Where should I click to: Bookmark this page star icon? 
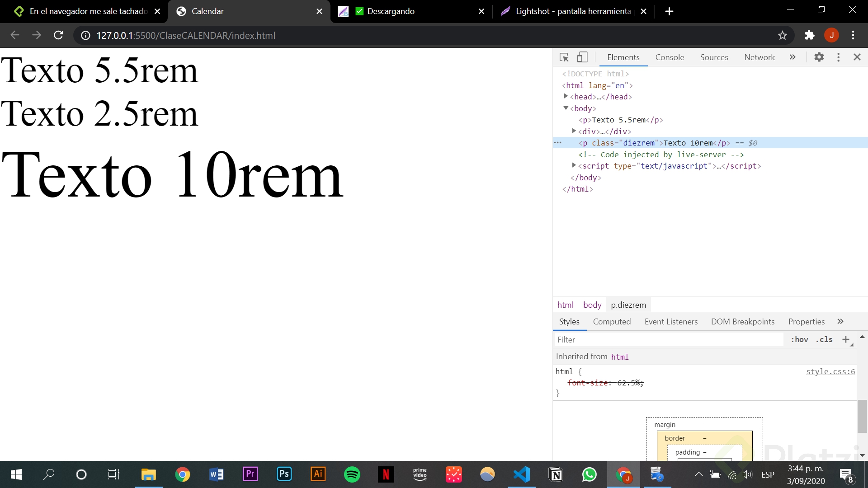tap(783, 35)
